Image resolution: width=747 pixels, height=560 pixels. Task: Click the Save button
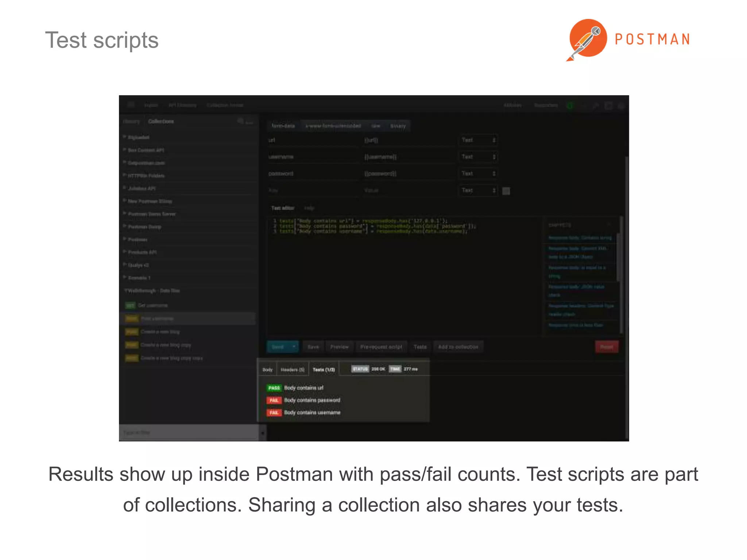pos(313,347)
